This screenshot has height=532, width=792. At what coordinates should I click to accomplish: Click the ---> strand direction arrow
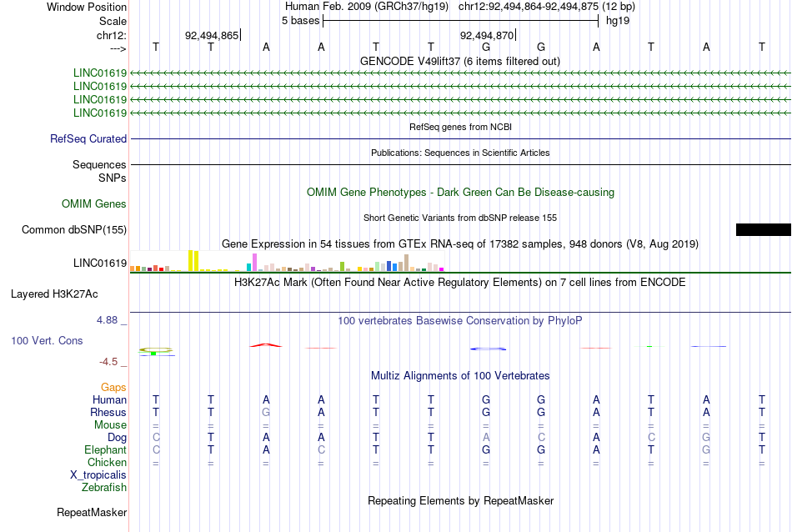pyautogui.click(x=118, y=49)
